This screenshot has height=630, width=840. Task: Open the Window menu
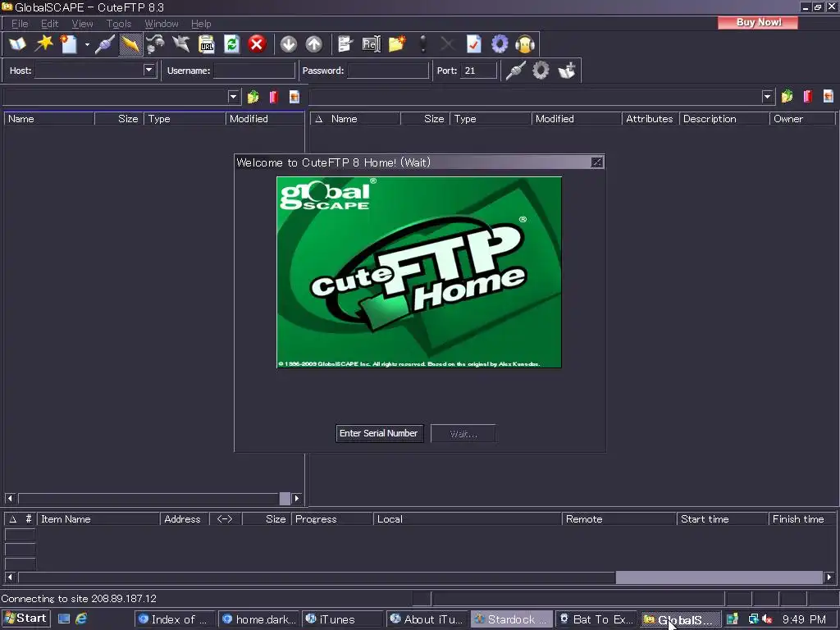click(162, 24)
